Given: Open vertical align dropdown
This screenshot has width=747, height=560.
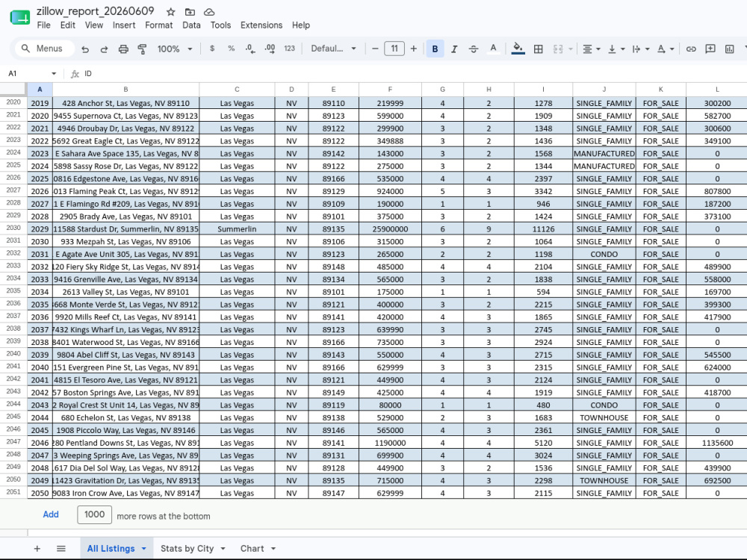Looking at the screenshot, I should coord(616,49).
